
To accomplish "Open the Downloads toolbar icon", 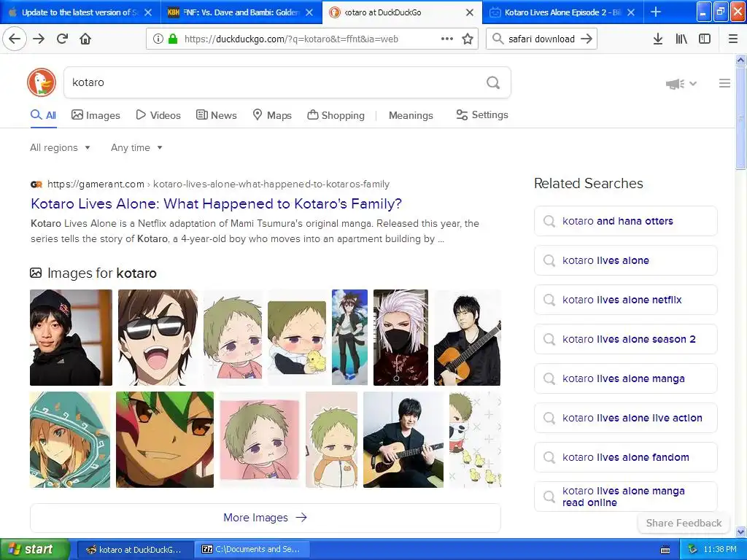I will click(x=658, y=39).
